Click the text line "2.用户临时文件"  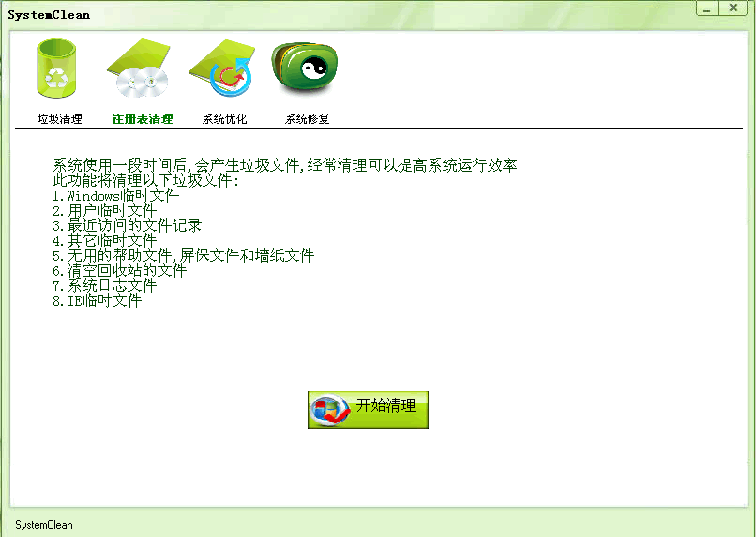(x=105, y=210)
